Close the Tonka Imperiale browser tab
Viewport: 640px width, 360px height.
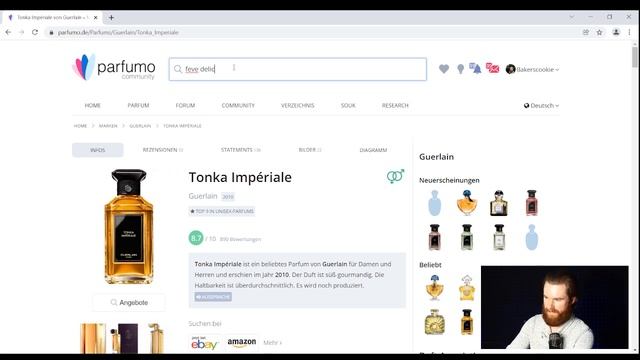coord(96,18)
